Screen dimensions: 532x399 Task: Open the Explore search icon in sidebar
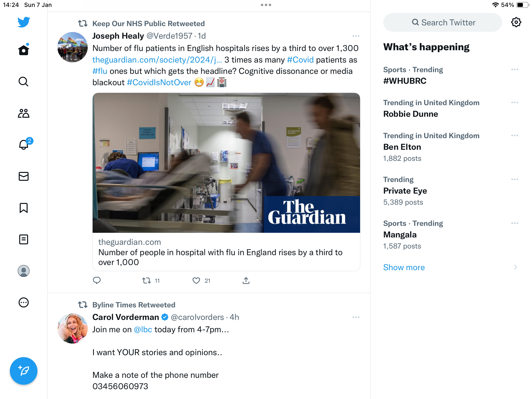pos(24,82)
